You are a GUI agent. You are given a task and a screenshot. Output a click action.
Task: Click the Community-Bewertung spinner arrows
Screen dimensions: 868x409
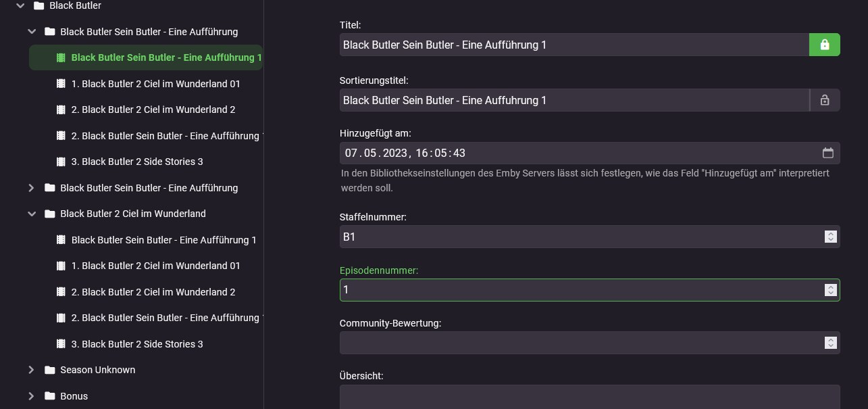tap(830, 343)
